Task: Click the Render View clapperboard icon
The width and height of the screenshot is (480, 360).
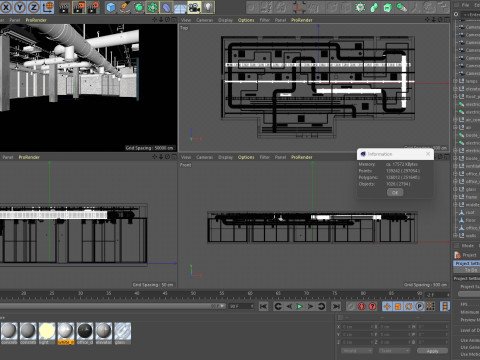Action: pos(64,7)
